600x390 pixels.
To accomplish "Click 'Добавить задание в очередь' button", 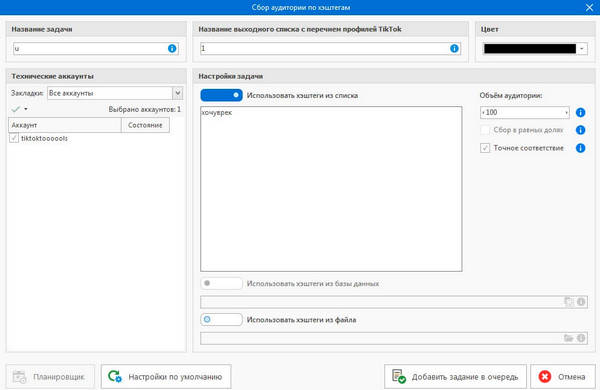I will pyautogui.click(x=455, y=377).
